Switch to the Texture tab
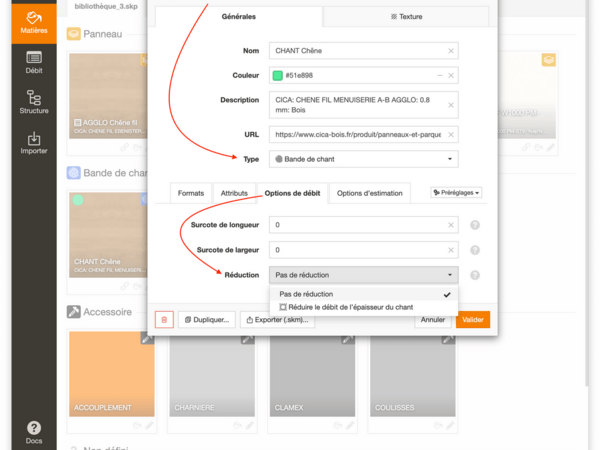Viewport: 600px width, 450px height. [x=406, y=17]
